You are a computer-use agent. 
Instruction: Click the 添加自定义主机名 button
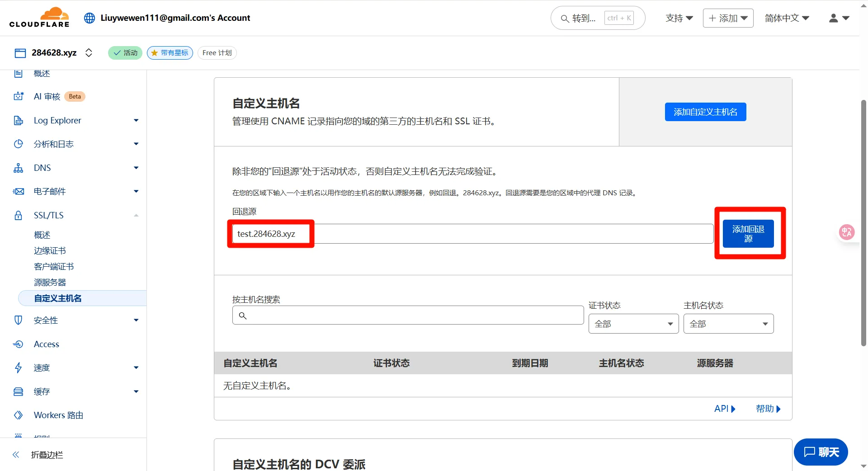pos(705,112)
